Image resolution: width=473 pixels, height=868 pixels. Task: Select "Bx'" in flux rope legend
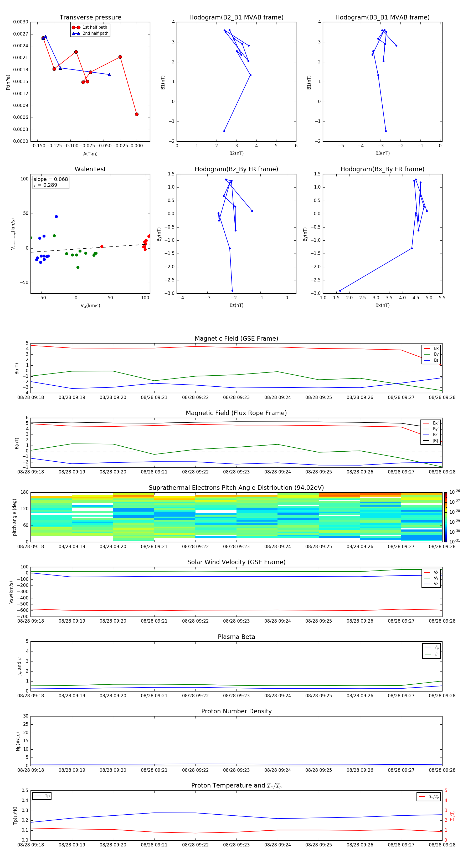click(x=431, y=423)
